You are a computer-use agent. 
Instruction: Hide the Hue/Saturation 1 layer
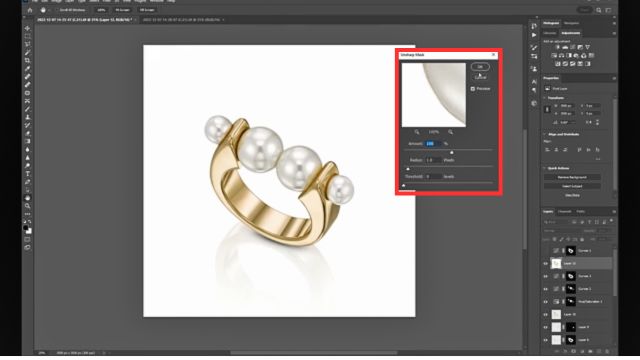click(546, 302)
